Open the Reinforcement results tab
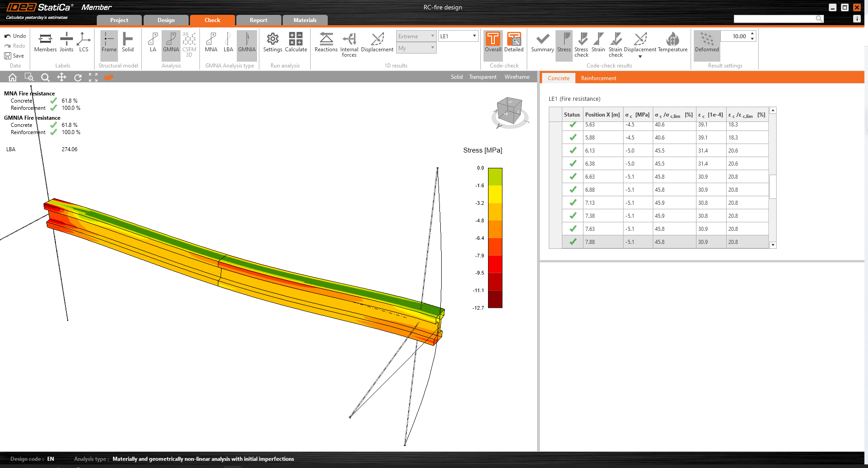This screenshot has height=468, width=868. point(598,78)
